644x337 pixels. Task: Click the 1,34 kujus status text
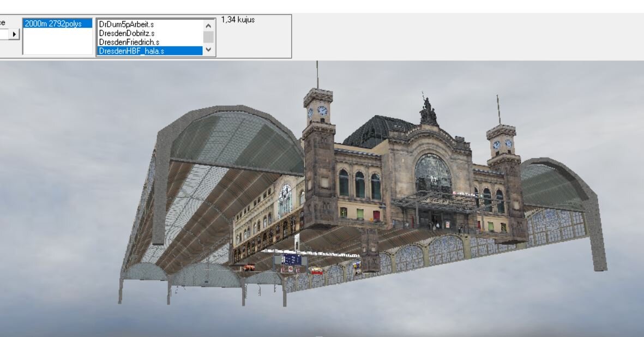point(238,20)
